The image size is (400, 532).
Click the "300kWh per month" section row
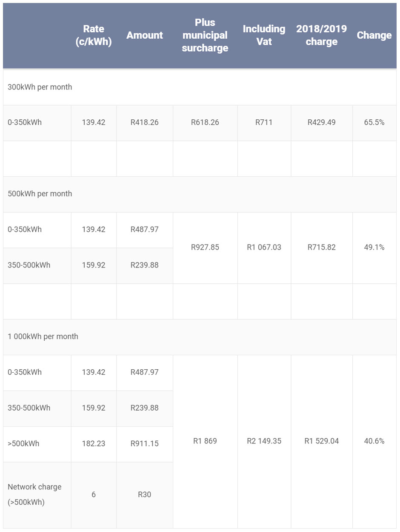tap(40, 87)
